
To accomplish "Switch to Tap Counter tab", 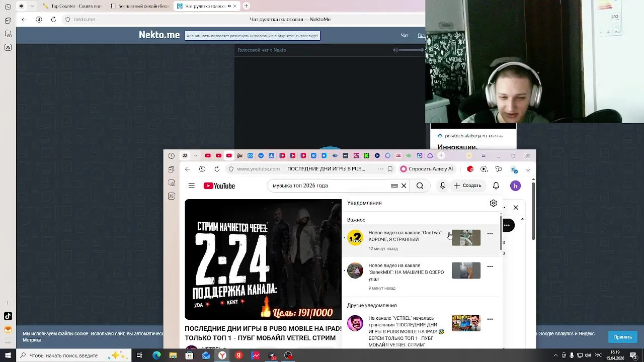I will click(x=72, y=6).
